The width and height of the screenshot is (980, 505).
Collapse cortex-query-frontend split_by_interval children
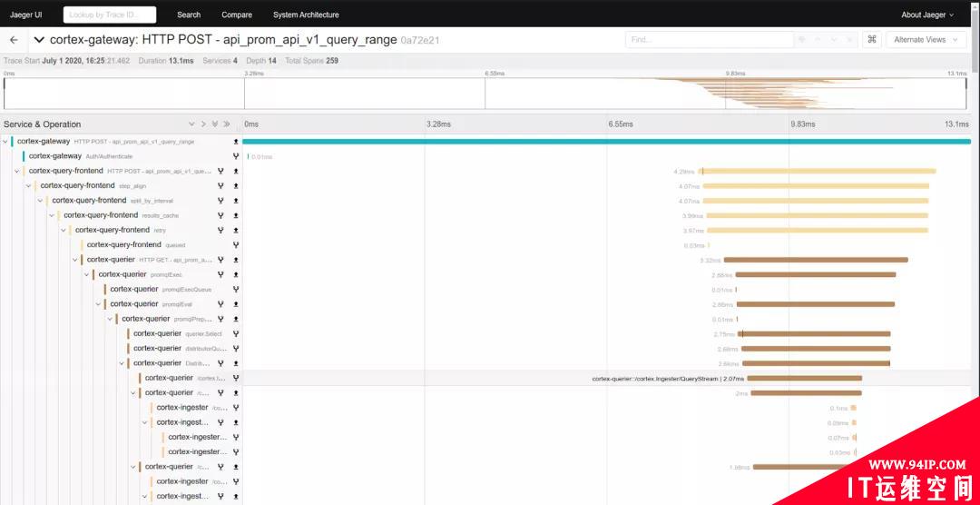tap(40, 201)
